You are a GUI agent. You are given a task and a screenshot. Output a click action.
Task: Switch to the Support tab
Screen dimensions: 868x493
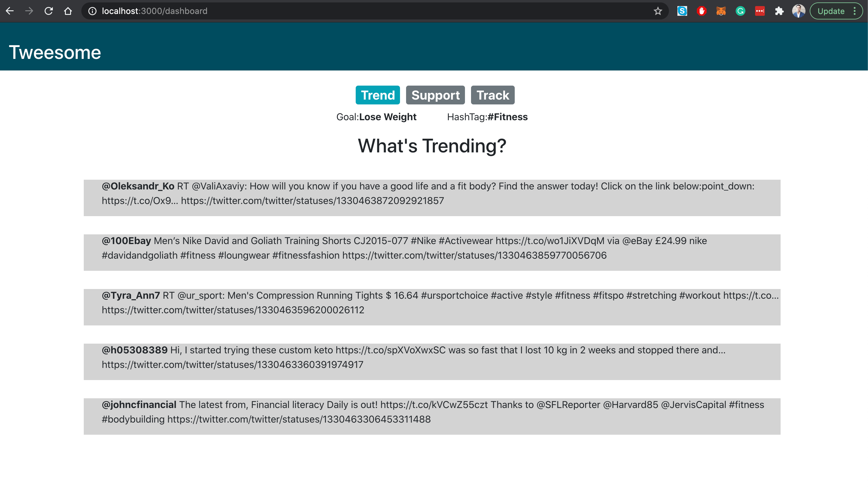[435, 95]
